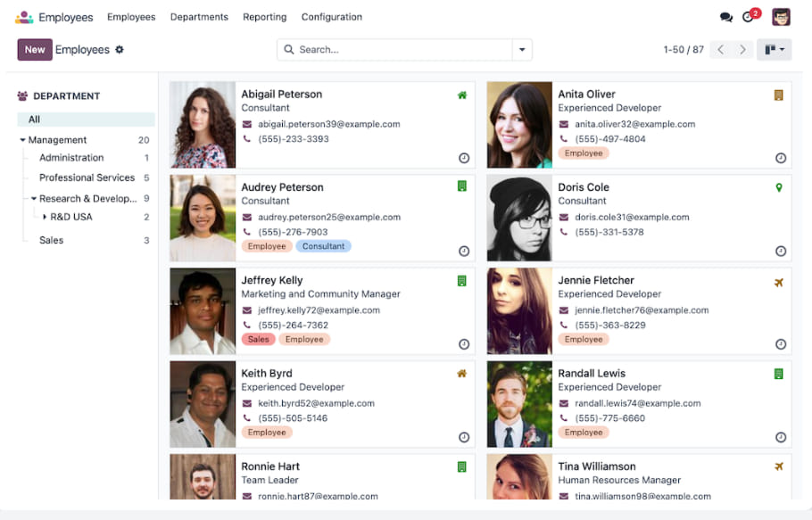Open the Odoo Employees app home icon
Viewport: 812px width, 520px height.
point(24,17)
